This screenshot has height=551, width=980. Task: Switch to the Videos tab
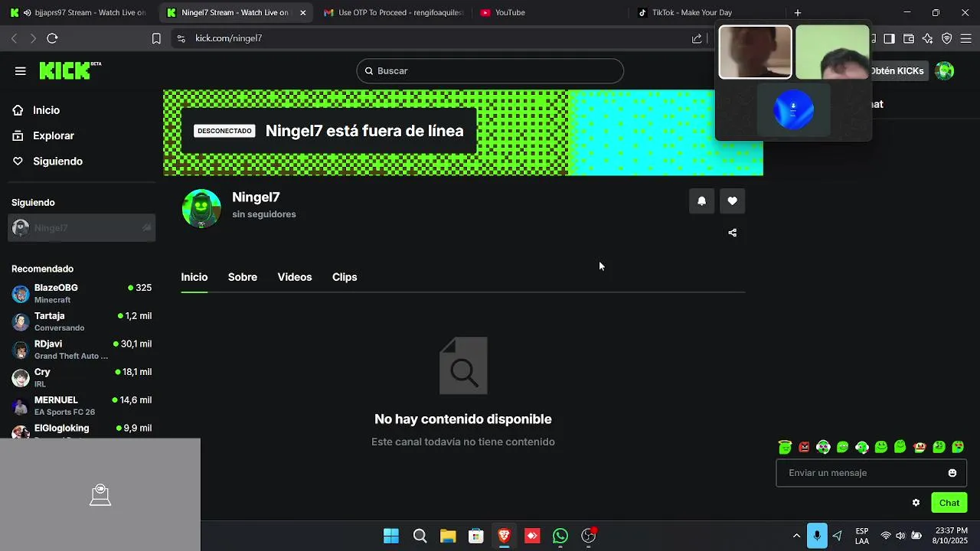coord(295,277)
